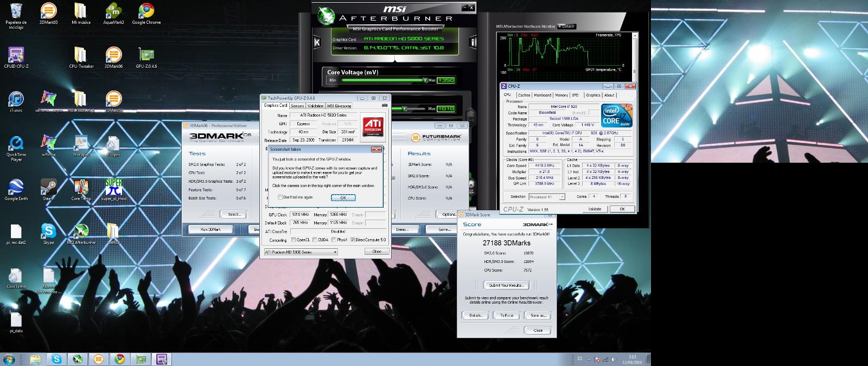Launch the 3DMark06 desktop shortcut

coord(113,57)
